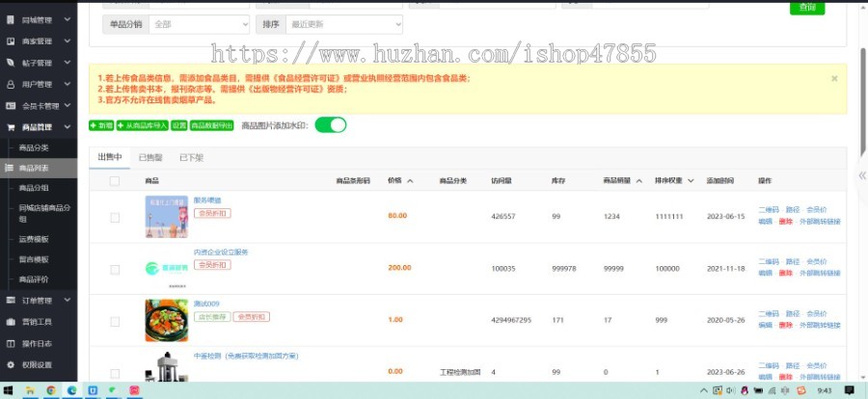
Task: Check the checkbox for 服务喂猫 row
Action: [x=115, y=218]
